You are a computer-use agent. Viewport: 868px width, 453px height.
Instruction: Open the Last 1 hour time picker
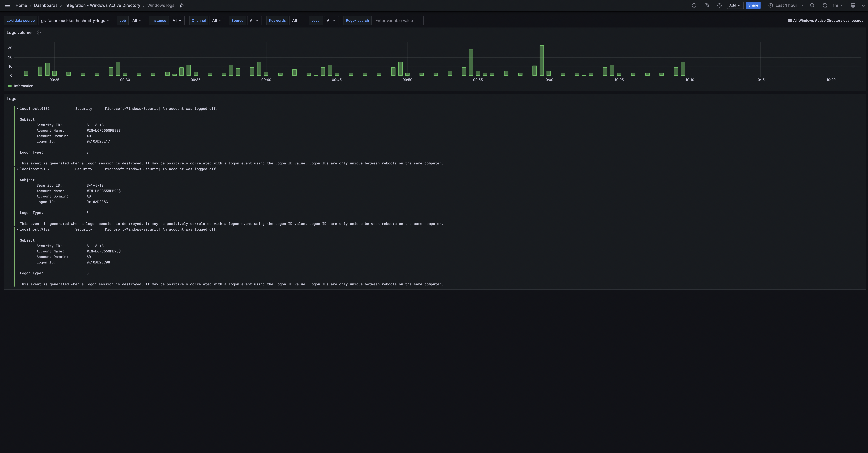[785, 5]
